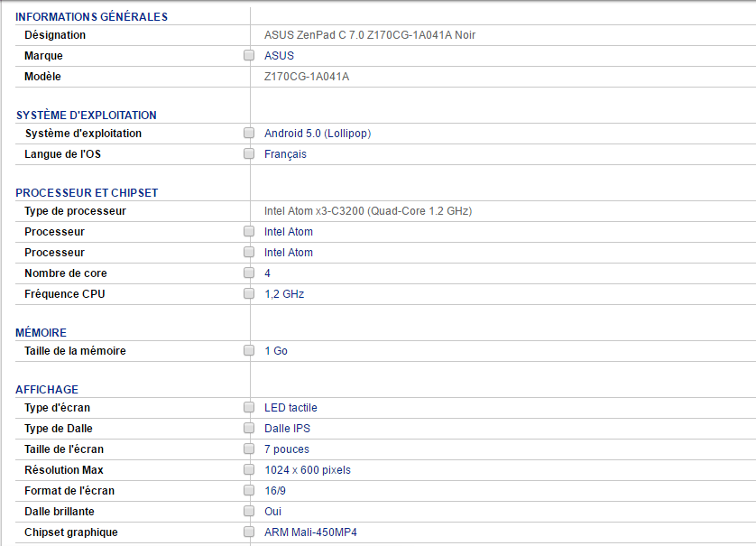Click the Android 5.0 (Lollipop) link
The width and height of the screenshot is (756, 546).
click(x=318, y=134)
